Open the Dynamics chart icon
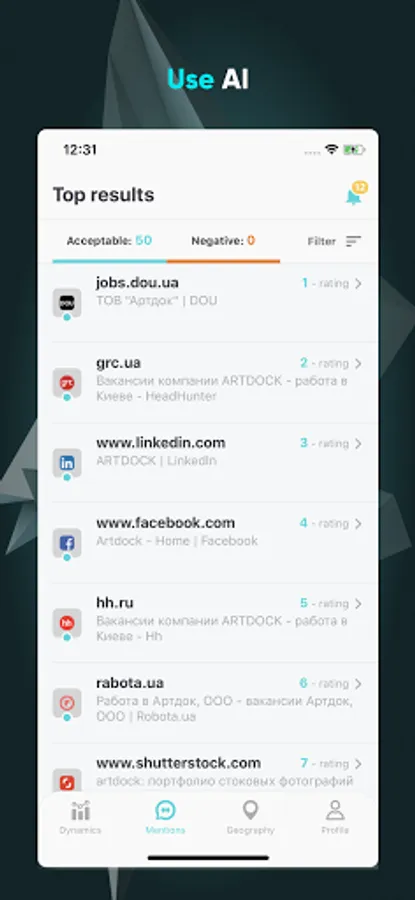The height and width of the screenshot is (900, 415). (x=80, y=810)
